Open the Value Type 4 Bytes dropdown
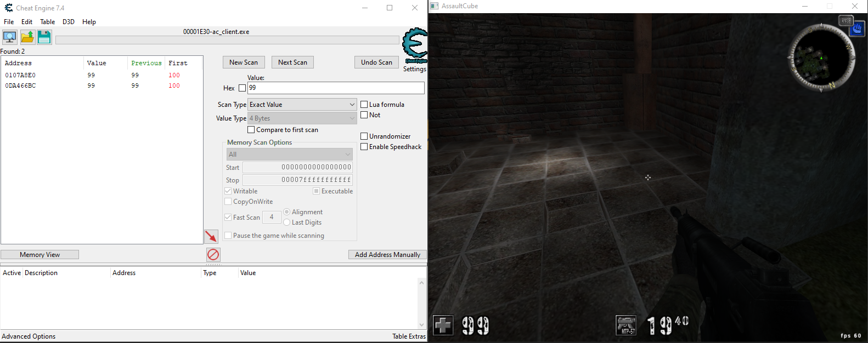The image size is (868, 343). pos(302,118)
